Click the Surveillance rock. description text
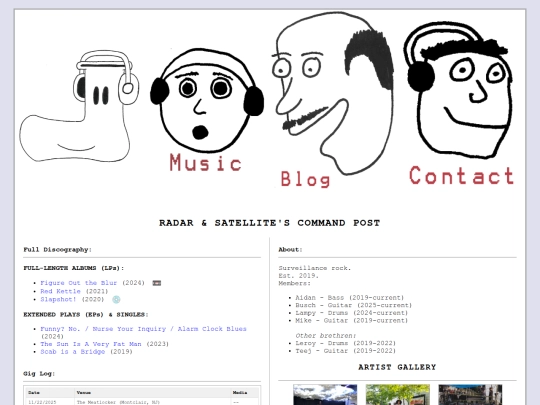 315,268
